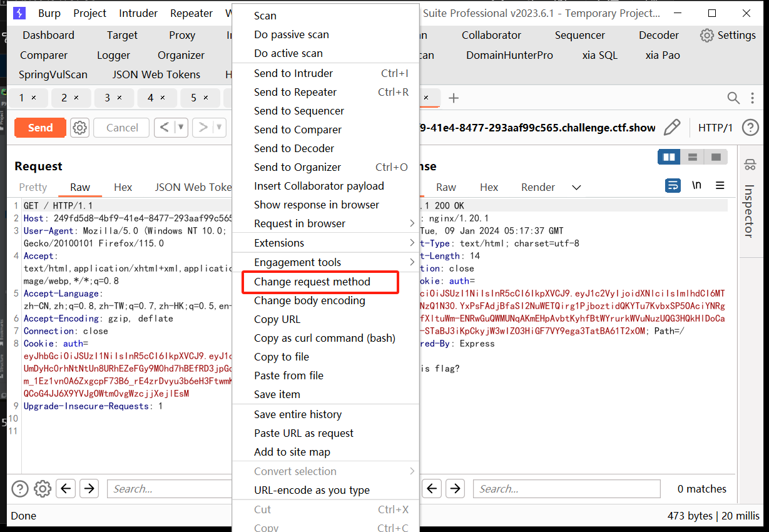This screenshot has height=532, width=769.
Task: Go to next response search match
Action: [x=455, y=489]
